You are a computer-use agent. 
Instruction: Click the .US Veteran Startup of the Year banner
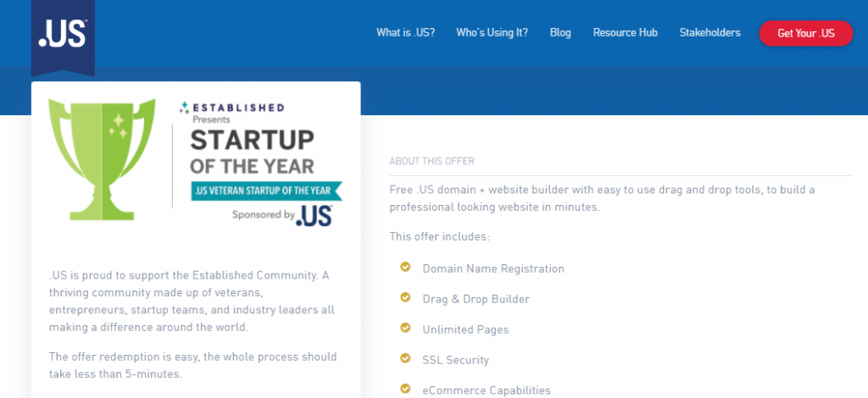point(266,191)
